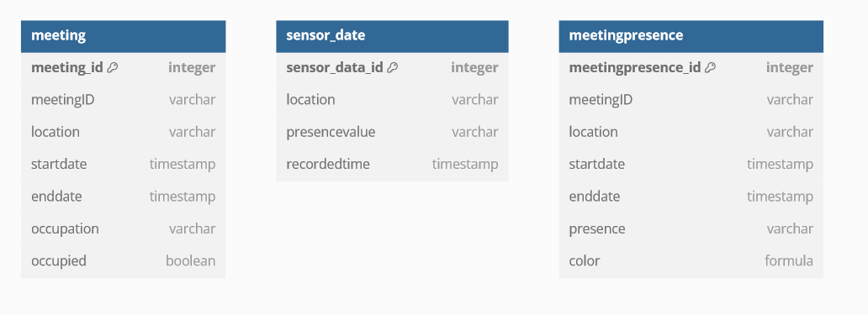Click the presencevalue row in sensor_date
Screen dimensions: 868x315
(392, 132)
